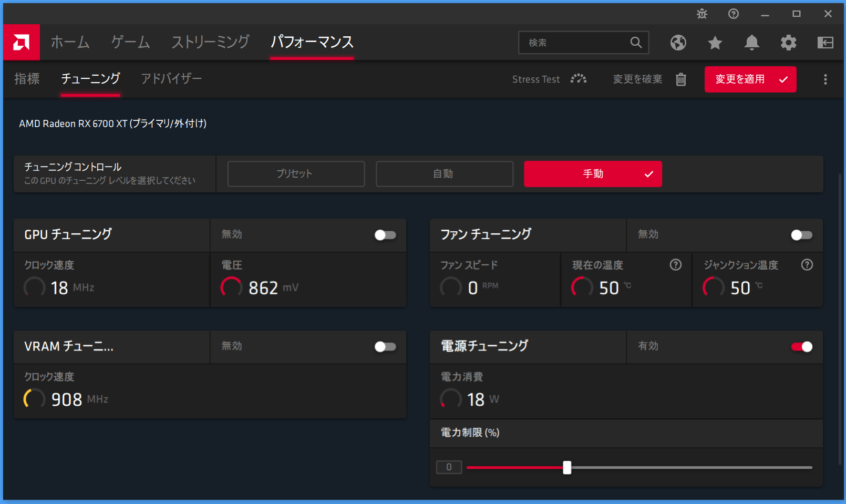Image resolution: width=846 pixels, height=504 pixels.
Task: Open the web browser globe icon
Action: pyautogui.click(x=678, y=43)
